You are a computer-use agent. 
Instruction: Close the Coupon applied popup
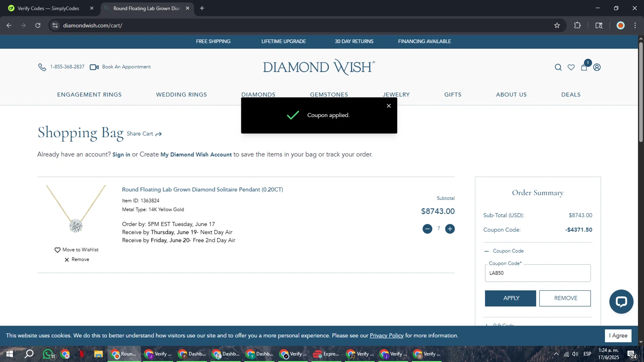[389, 106]
